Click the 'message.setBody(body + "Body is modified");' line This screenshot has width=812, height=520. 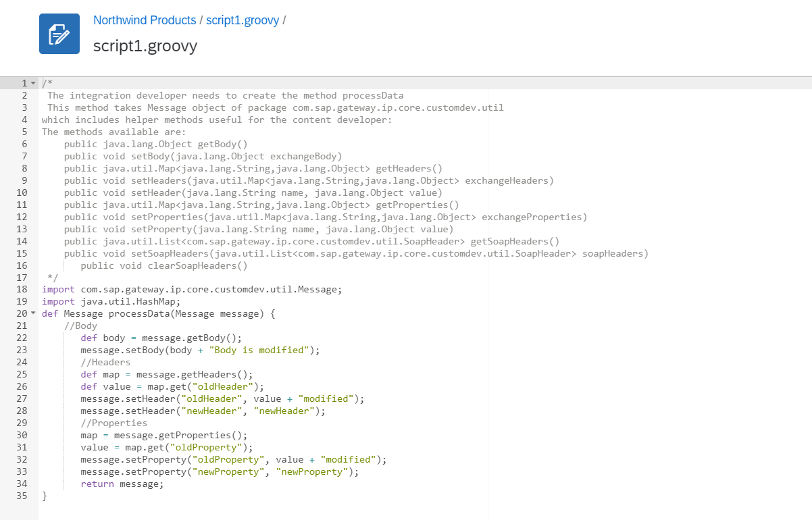(x=200, y=350)
